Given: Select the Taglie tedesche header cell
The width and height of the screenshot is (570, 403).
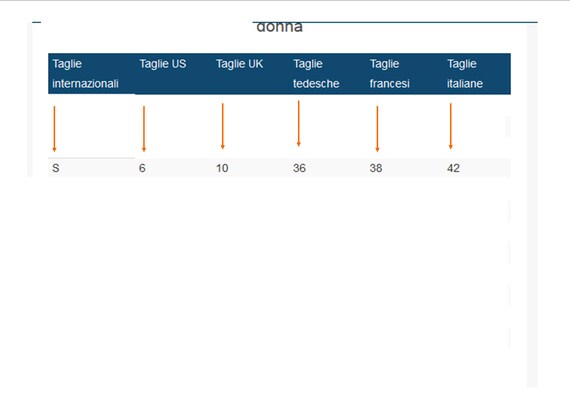Looking at the screenshot, I should point(328,74).
